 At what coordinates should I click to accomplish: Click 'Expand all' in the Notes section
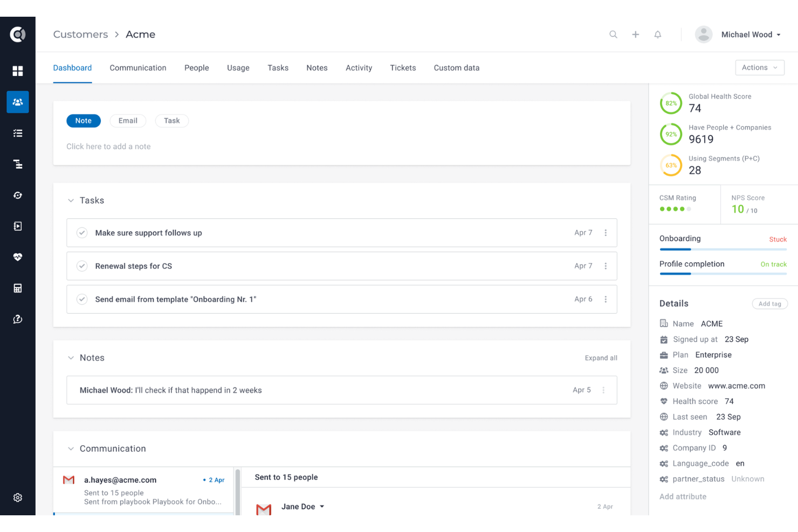[601, 357]
